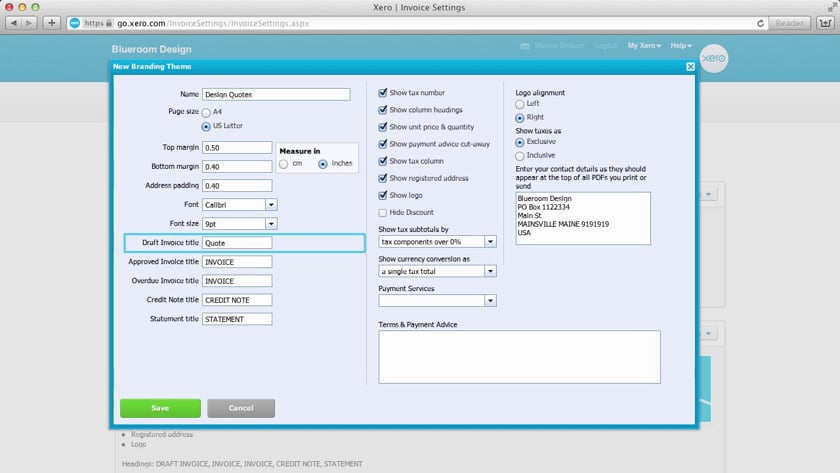The image size is (840, 473).
Task: Open the Payment Services dropdown
Action: point(437,301)
